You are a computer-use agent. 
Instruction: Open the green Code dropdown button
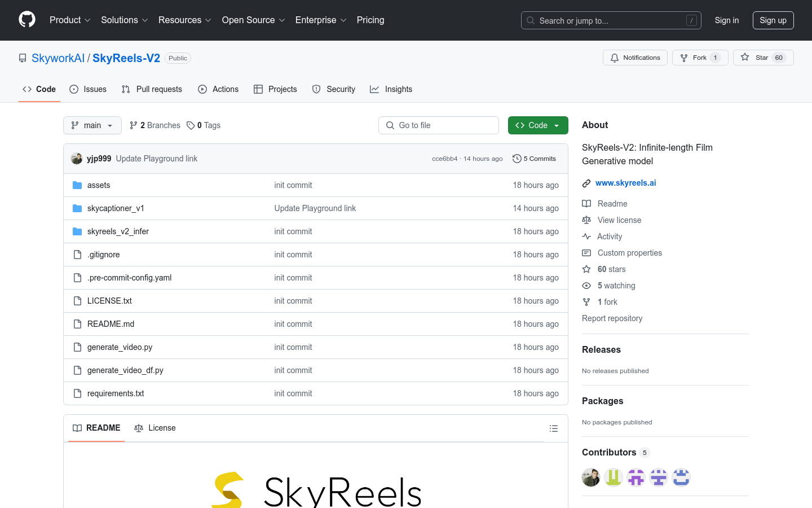coord(538,125)
